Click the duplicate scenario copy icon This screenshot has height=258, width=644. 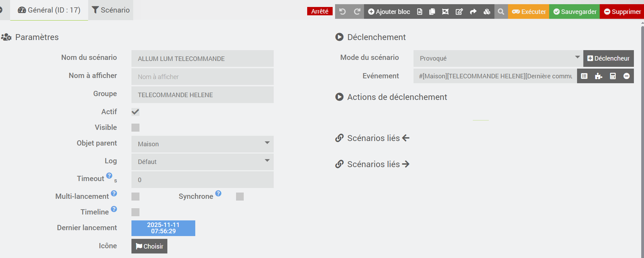(432, 11)
